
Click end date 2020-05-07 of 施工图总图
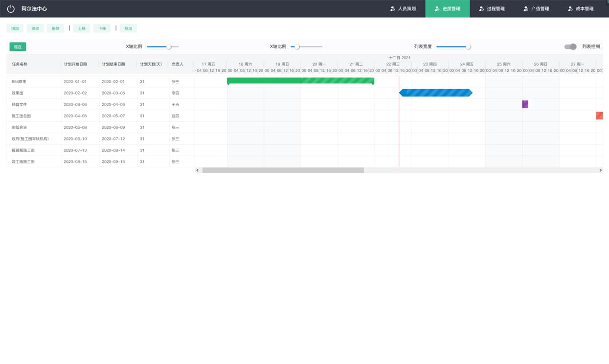(x=113, y=116)
